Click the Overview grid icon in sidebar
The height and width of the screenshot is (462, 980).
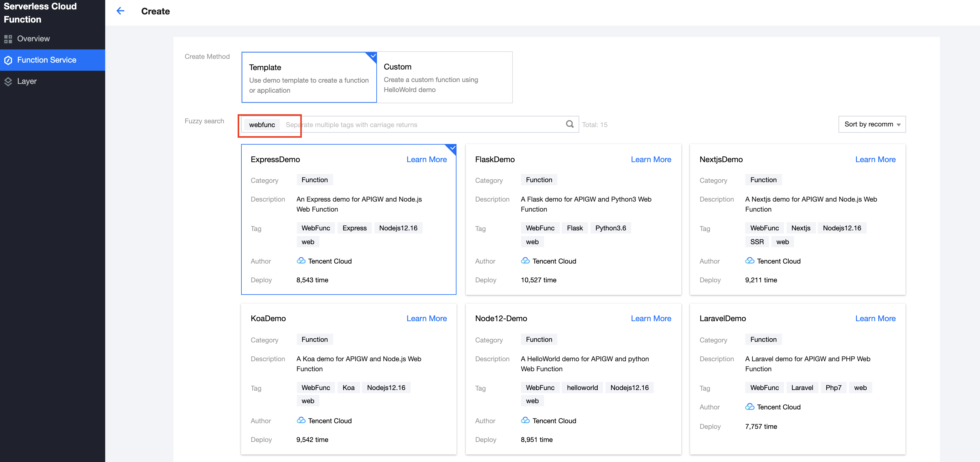(x=8, y=39)
